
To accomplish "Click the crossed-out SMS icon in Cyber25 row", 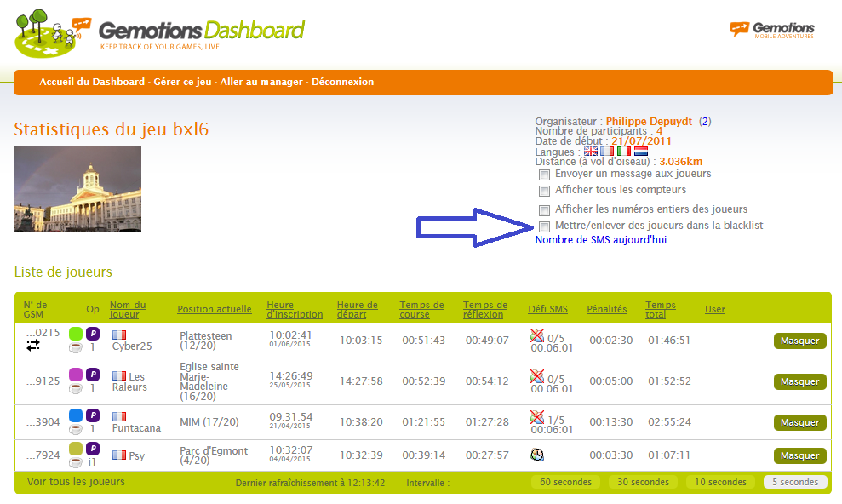I will [536, 335].
